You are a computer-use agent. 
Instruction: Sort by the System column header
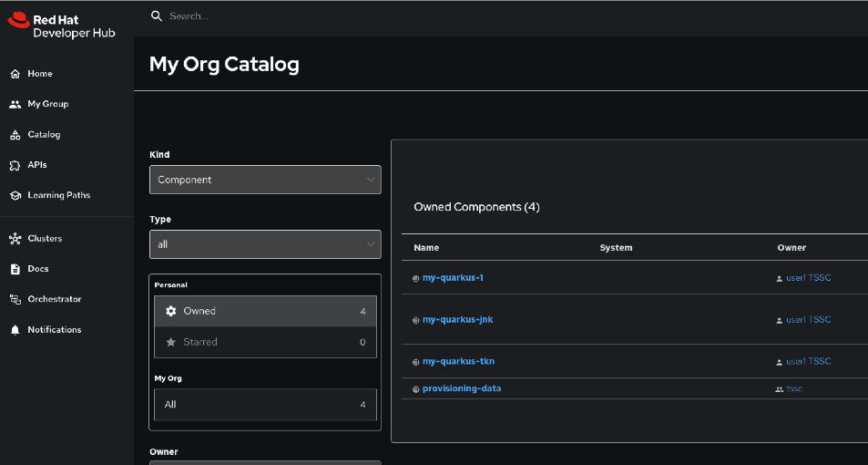(x=616, y=248)
